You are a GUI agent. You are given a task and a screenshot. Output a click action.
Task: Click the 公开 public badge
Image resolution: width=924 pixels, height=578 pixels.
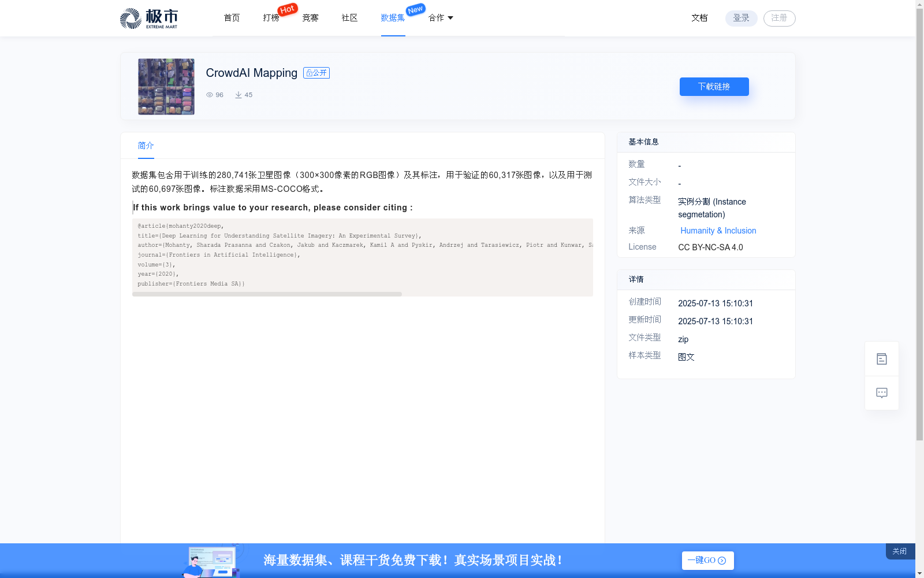coord(316,73)
